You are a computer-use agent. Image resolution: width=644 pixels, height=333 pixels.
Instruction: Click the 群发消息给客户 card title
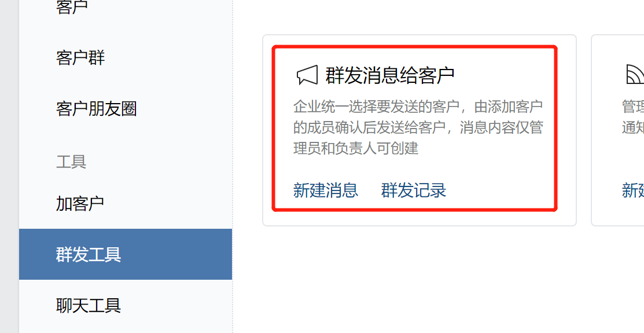(x=390, y=75)
